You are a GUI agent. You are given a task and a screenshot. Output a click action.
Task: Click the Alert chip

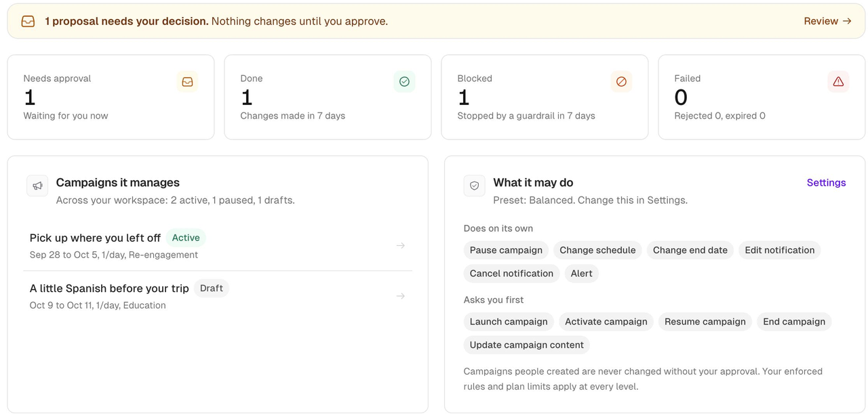581,273
